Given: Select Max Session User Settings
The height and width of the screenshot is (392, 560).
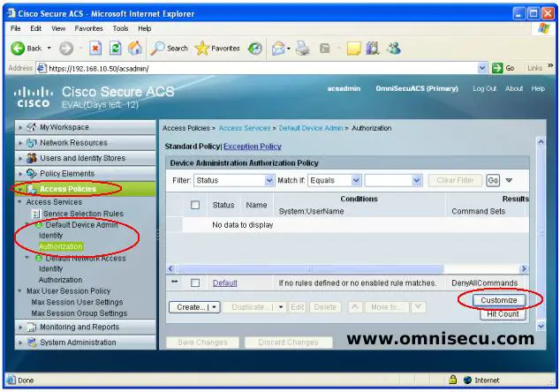Looking at the screenshot, I should pyautogui.click(x=77, y=302).
